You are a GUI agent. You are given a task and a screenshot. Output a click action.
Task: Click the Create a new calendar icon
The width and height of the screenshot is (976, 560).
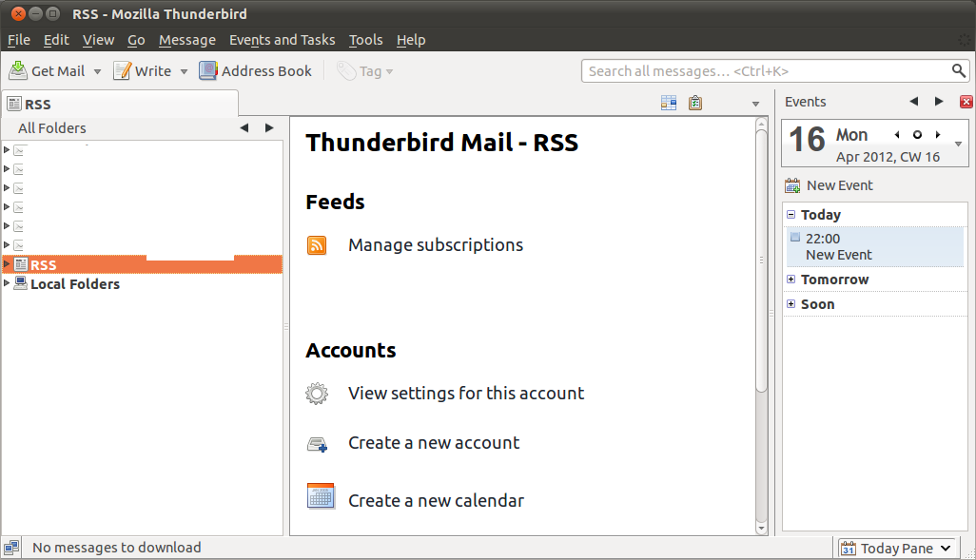tap(321, 495)
